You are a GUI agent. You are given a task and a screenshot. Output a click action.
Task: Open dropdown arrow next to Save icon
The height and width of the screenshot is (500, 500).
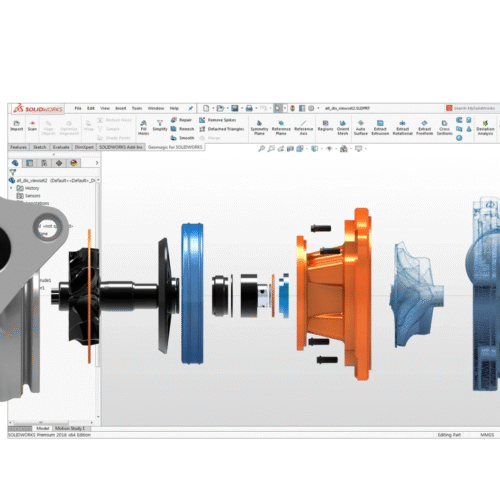pyautogui.click(x=242, y=108)
